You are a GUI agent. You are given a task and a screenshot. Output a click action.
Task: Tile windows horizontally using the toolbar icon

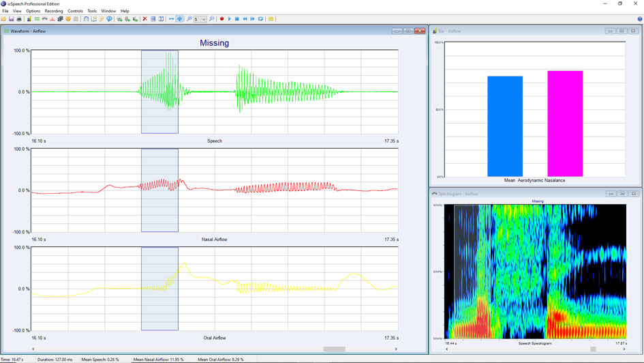[153, 19]
